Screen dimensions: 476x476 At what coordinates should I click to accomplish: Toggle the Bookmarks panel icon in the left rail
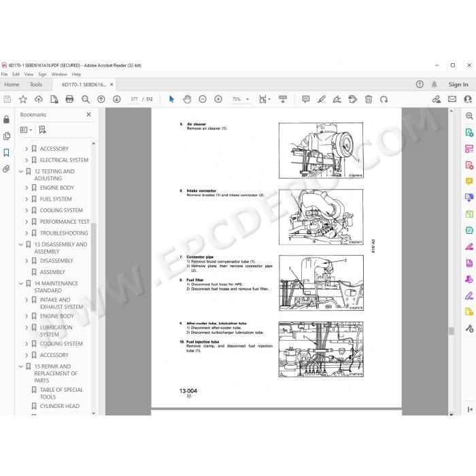tap(6, 152)
